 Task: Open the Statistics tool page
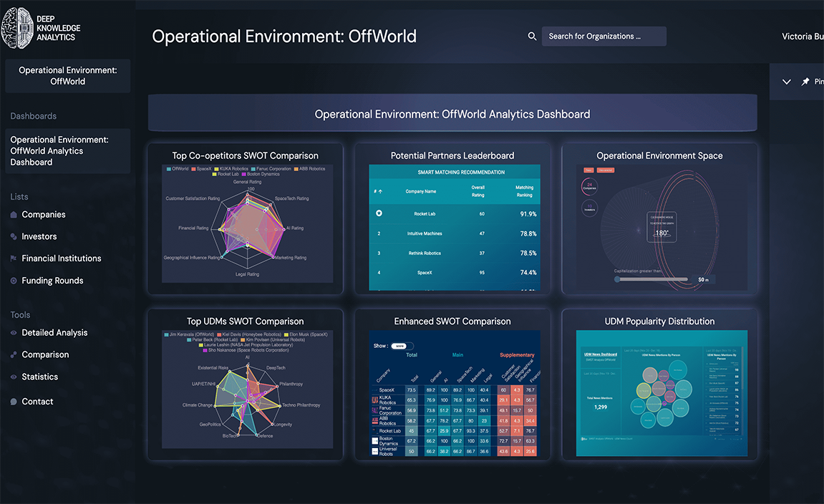click(x=39, y=377)
